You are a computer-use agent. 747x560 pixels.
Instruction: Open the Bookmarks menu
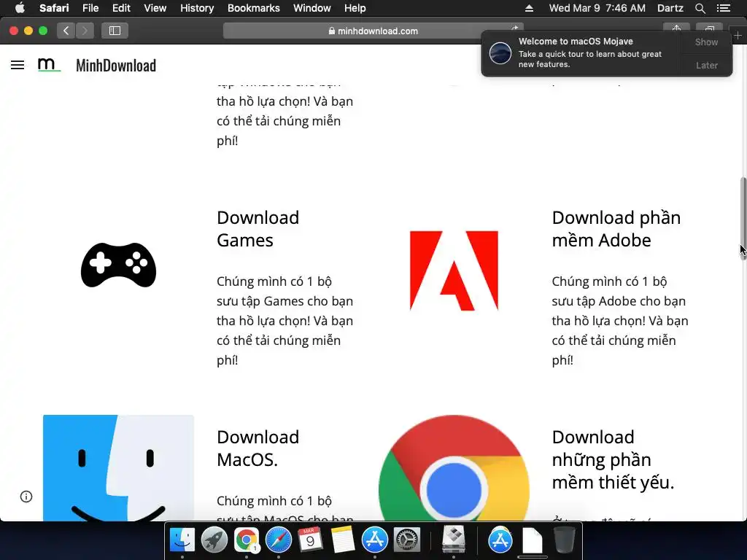point(253,8)
